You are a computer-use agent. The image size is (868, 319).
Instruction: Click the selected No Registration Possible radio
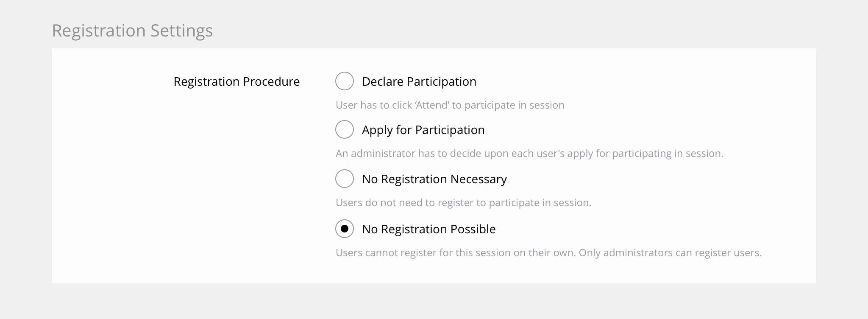pyautogui.click(x=345, y=229)
